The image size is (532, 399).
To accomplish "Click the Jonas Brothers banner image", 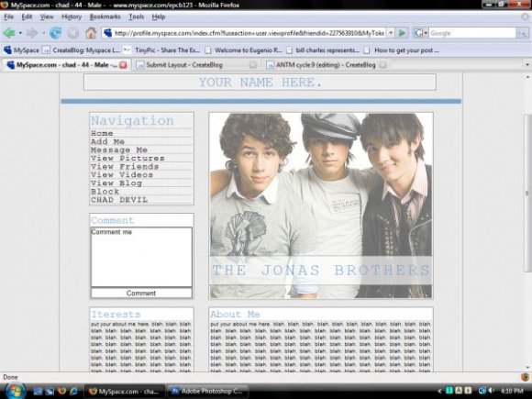I will (321, 205).
